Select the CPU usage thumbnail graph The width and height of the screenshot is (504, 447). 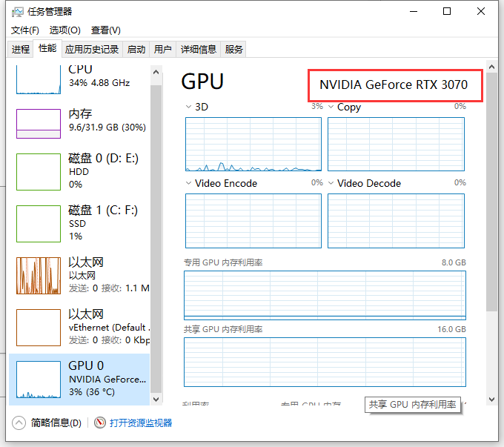coord(39,79)
